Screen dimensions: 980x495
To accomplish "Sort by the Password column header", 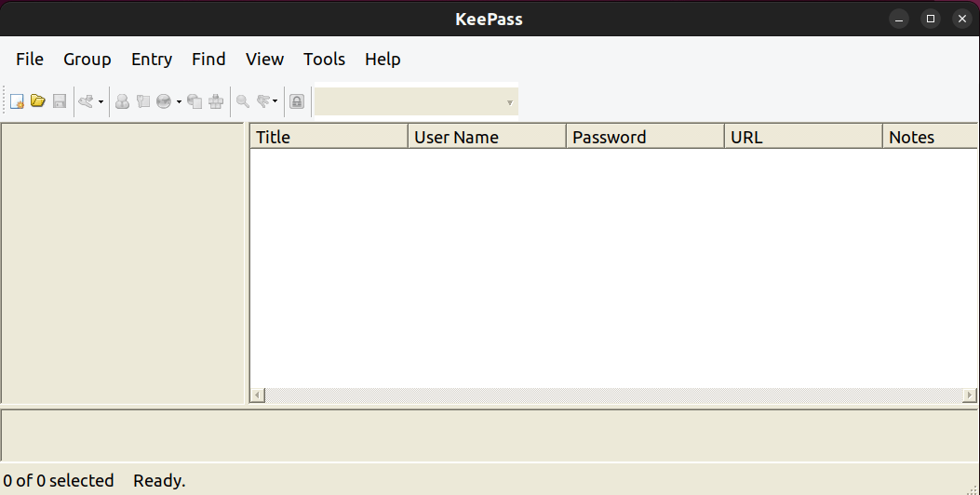I will tap(645, 137).
